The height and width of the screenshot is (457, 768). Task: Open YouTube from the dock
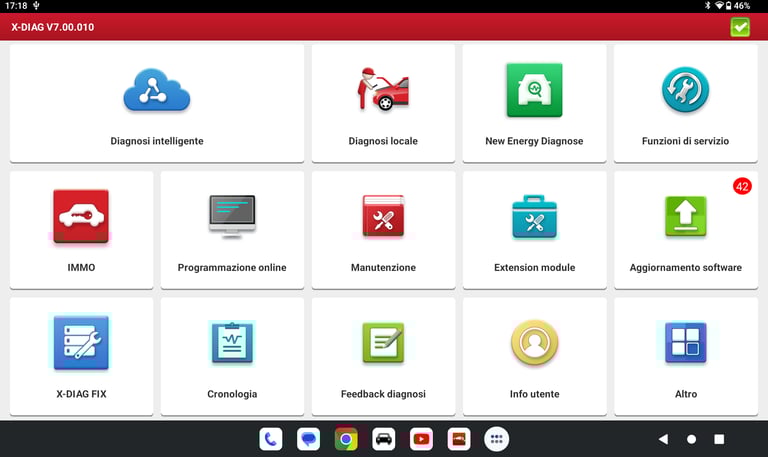coord(421,439)
